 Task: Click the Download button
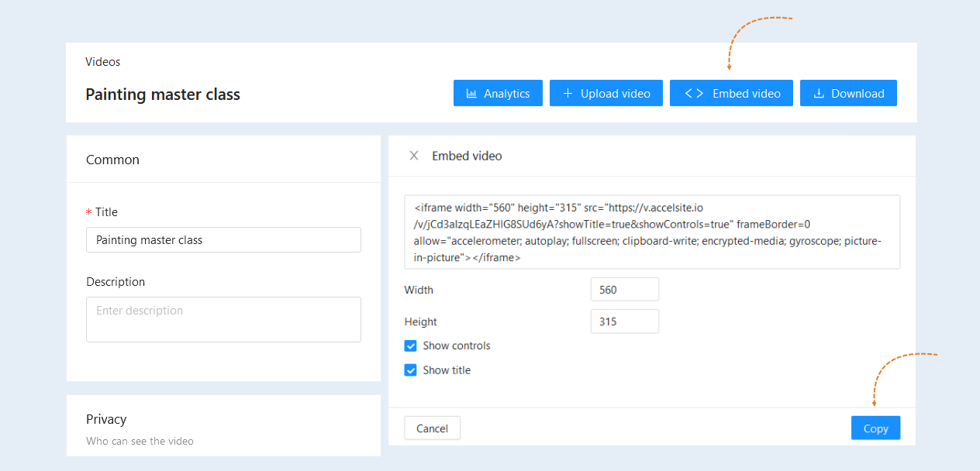pyautogui.click(x=848, y=93)
